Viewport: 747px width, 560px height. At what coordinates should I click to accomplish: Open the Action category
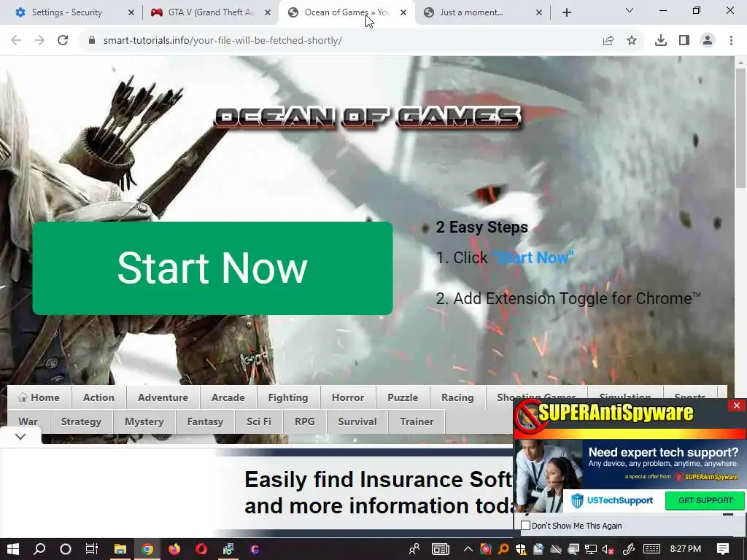click(98, 397)
